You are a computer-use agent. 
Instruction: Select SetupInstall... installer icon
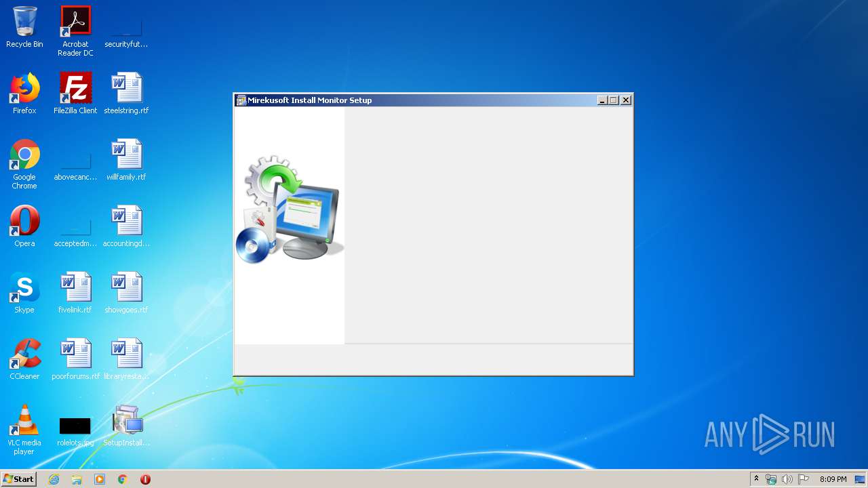pos(126,426)
